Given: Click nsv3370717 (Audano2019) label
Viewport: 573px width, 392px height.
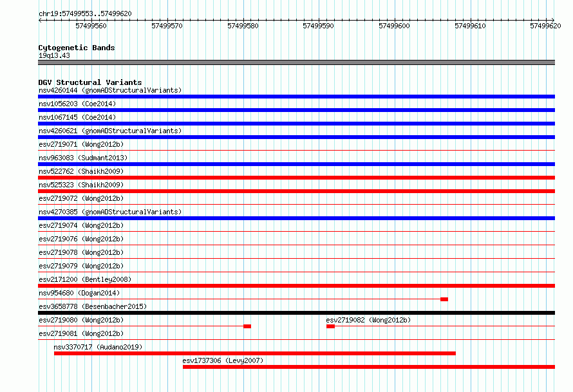Looking at the screenshot, I should coord(98,347).
